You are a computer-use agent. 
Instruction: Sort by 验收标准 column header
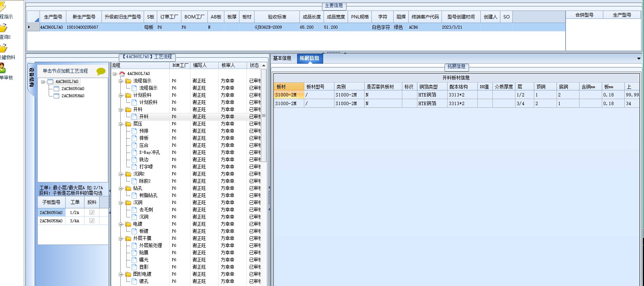[x=277, y=17]
